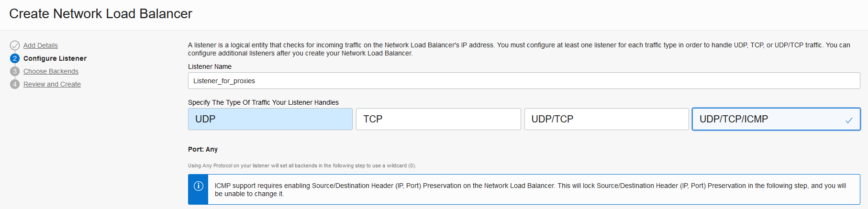The image size is (868, 209).
Task: Click the Add Details completed checkmark icon
Action: pos(15,45)
